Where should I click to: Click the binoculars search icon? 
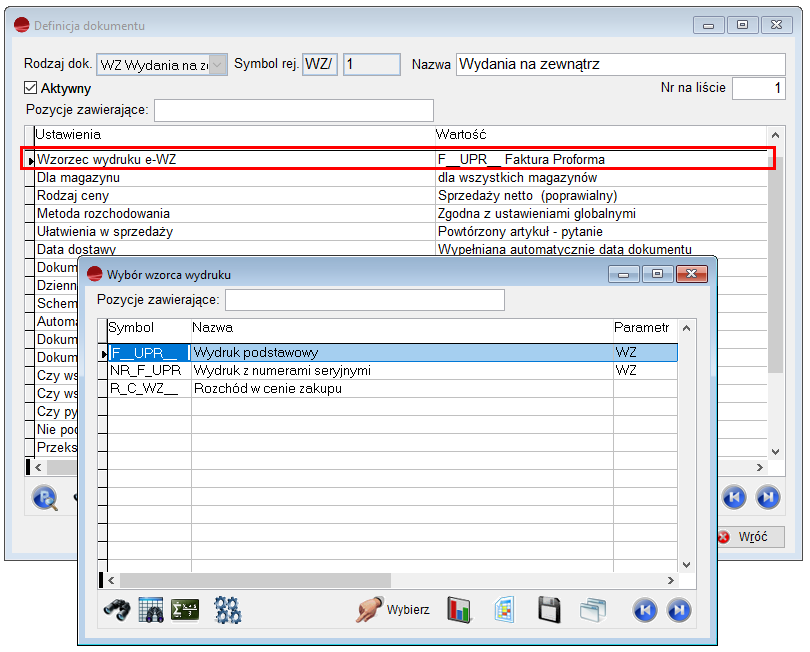pos(118,609)
